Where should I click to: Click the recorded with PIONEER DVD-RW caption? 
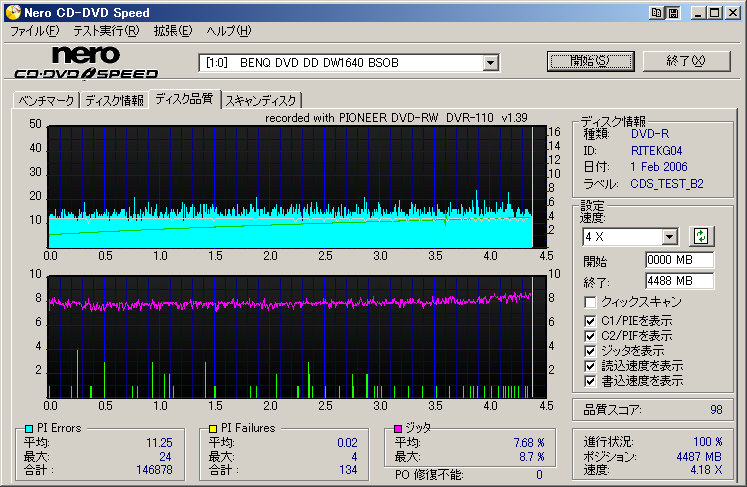coord(396,118)
